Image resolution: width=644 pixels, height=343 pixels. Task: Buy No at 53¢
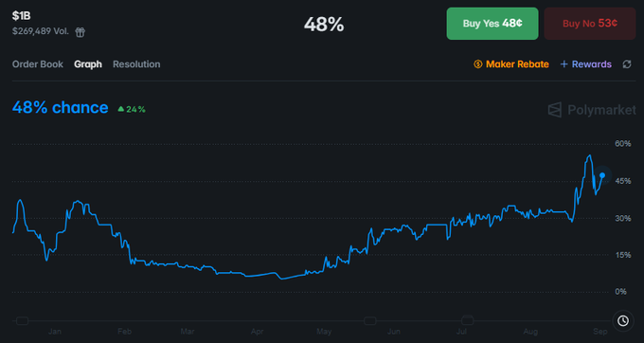pos(590,24)
